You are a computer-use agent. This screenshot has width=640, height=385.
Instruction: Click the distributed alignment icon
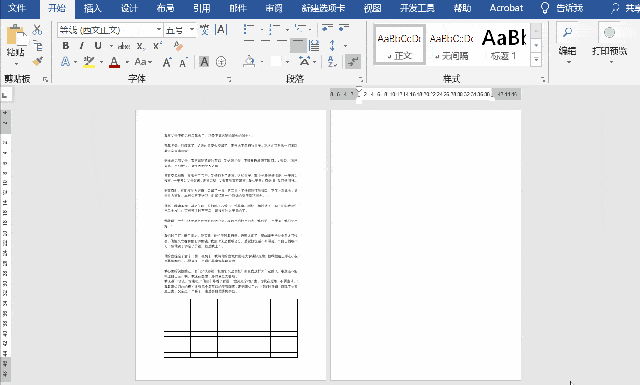pos(314,45)
